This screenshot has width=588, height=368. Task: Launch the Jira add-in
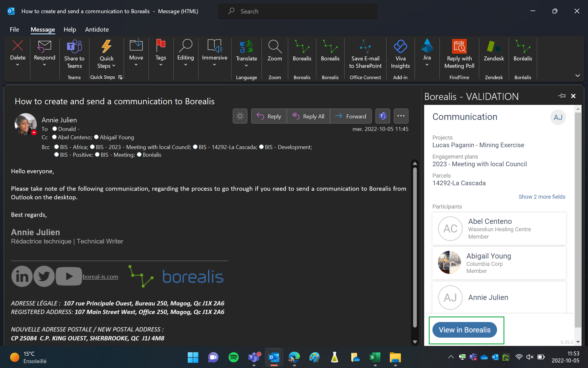pos(427,51)
